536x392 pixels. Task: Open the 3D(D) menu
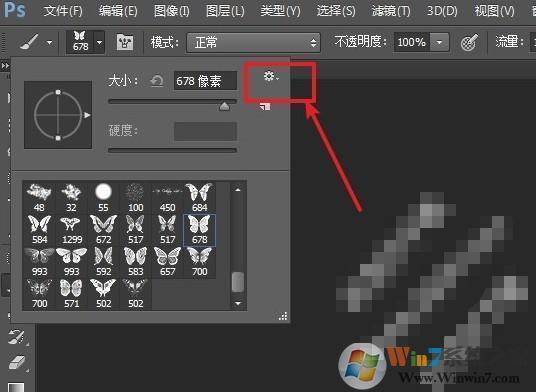(x=442, y=11)
